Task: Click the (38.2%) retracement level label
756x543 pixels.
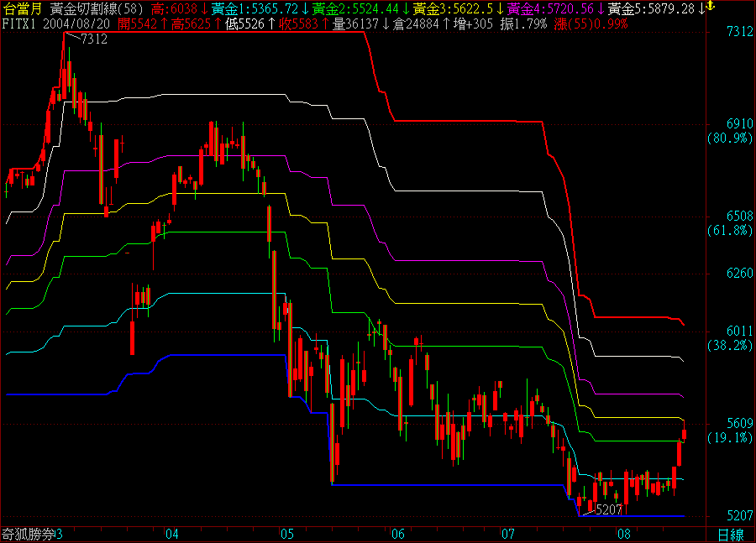Action: pos(728,345)
